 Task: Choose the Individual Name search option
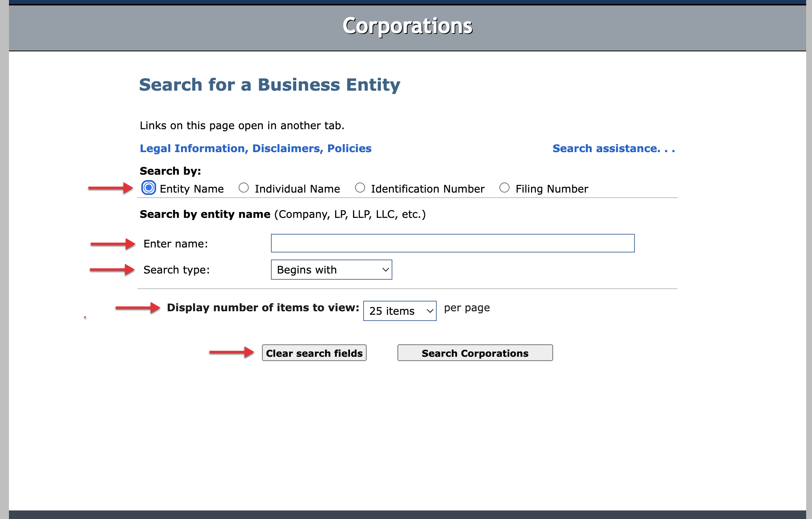pos(244,188)
